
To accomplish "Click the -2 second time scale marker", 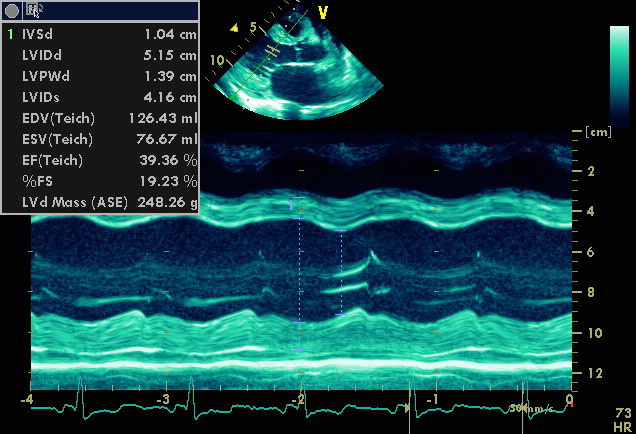I will pos(298,400).
